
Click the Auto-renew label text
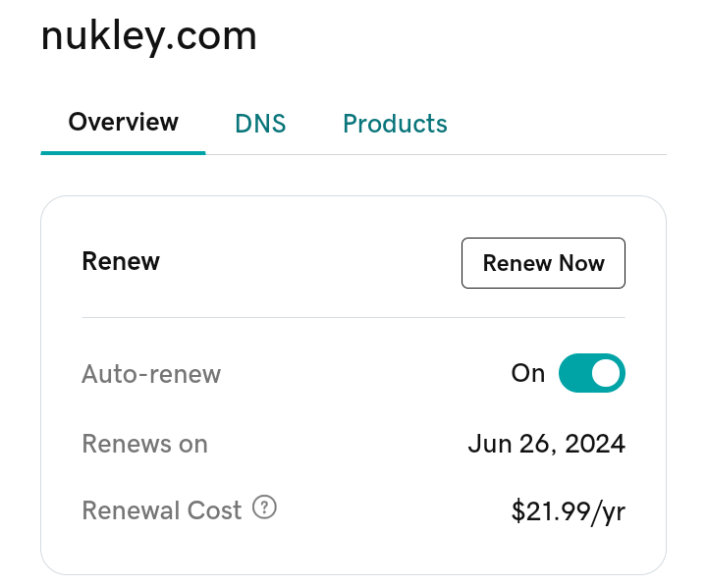151,374
